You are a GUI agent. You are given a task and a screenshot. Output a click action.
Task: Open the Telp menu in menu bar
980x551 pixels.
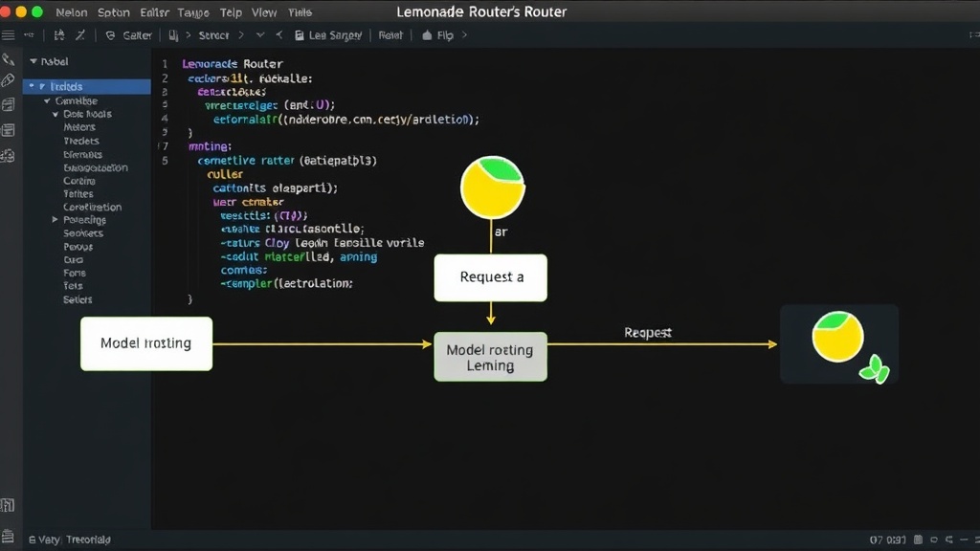click(x=231, y=12)
